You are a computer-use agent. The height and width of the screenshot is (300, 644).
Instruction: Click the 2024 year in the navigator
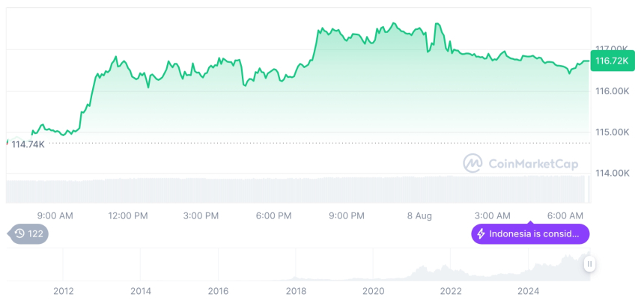(529, 290)
